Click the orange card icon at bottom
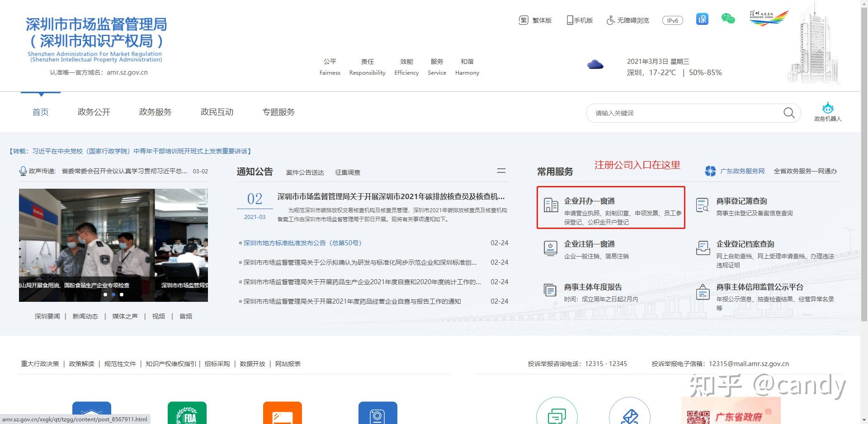This screenshot has height=424, width=868. pos(283,413)
